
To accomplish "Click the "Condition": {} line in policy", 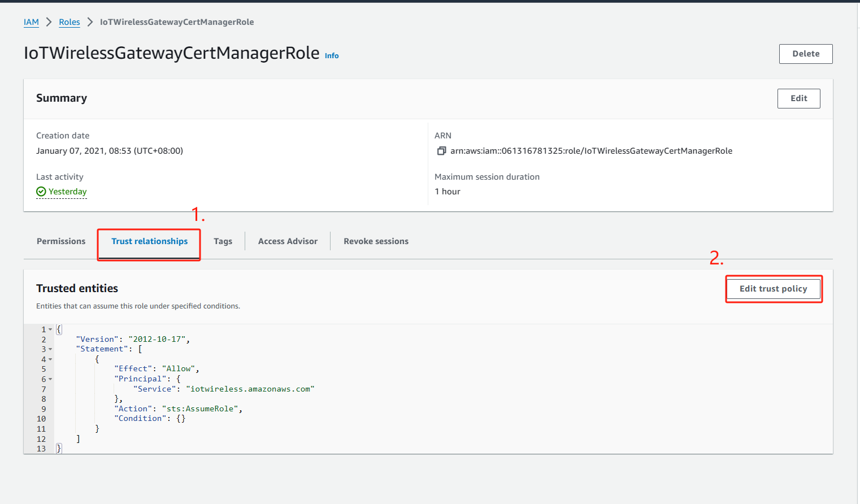I will [x=150, y=419].
